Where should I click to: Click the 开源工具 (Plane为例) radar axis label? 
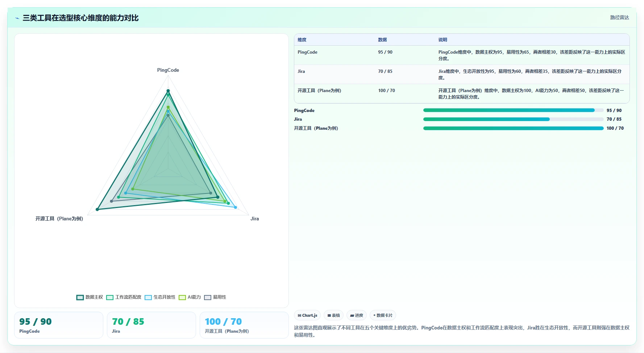59,219
